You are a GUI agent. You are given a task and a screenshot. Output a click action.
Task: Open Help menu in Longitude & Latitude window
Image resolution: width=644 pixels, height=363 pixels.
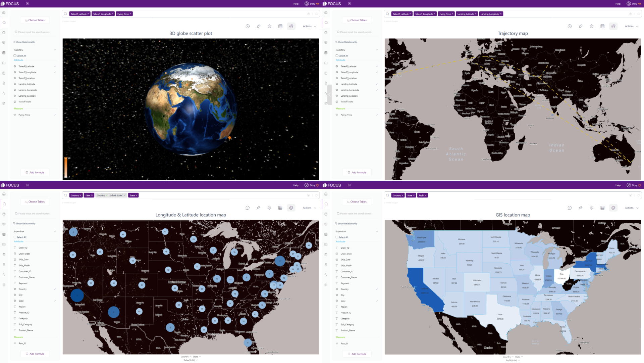coord(296,185)
